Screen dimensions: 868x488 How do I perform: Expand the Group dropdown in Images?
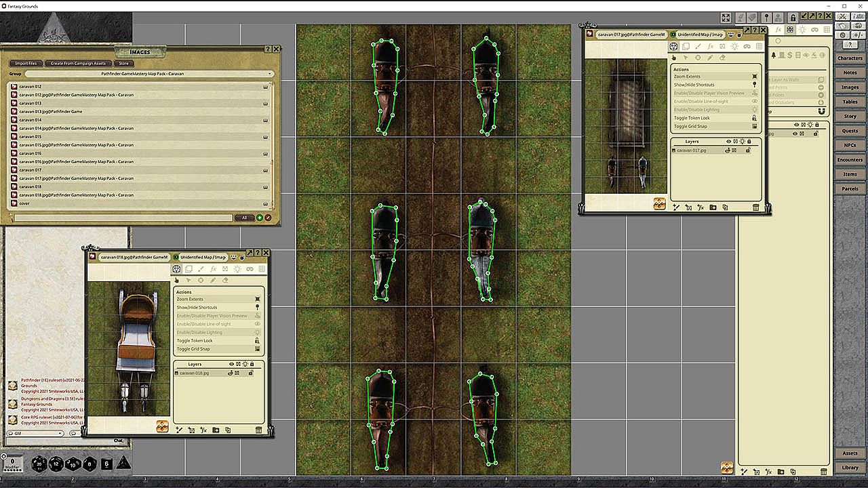click(149, 73)
